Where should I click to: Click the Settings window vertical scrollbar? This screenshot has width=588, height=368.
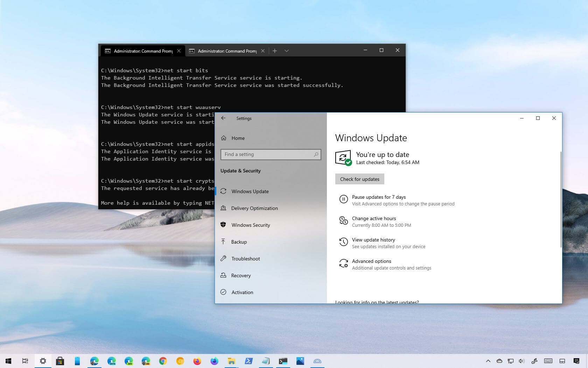point(561,199)
